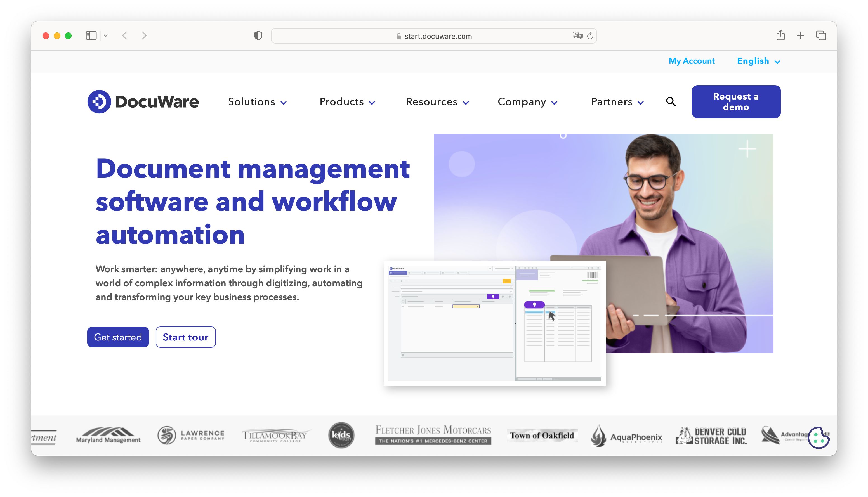This screenshot has height=497, width=868.
Task: Reload the page with refresh icon
Action: point(590,36)
